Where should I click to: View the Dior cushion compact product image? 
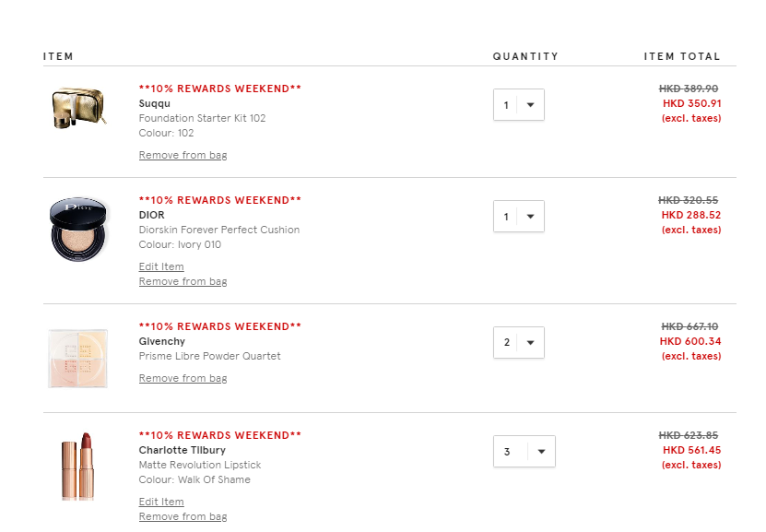point(78,229)
